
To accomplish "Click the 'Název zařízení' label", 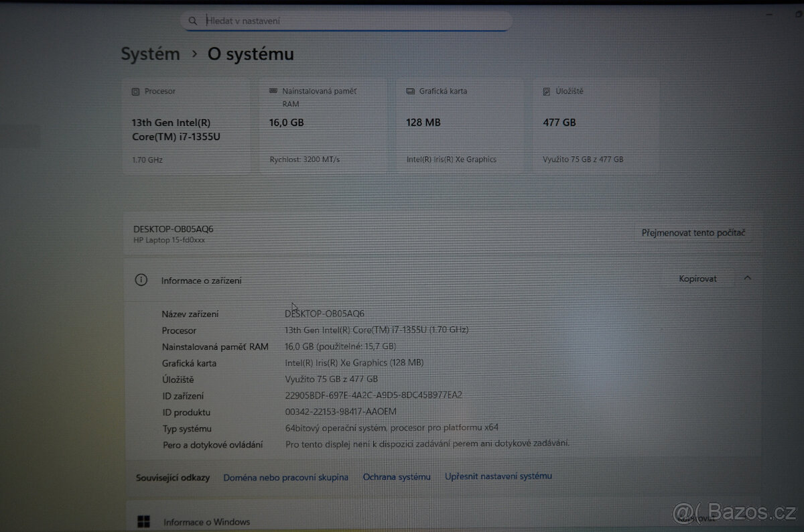I will (x=190, y=314).
